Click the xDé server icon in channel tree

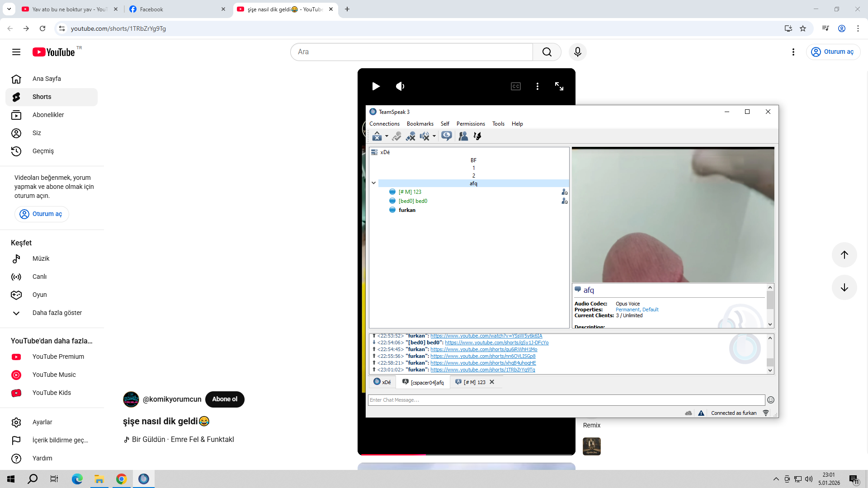(374, 152)
